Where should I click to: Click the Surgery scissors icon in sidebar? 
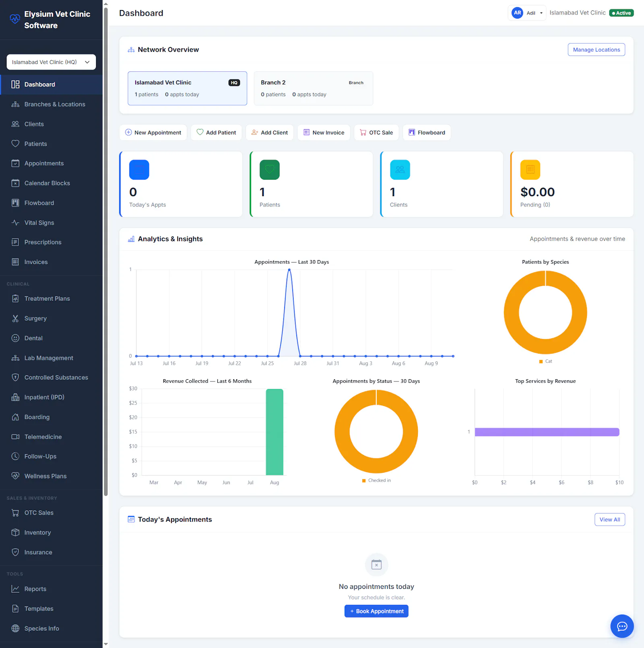(x=15, y=318)
